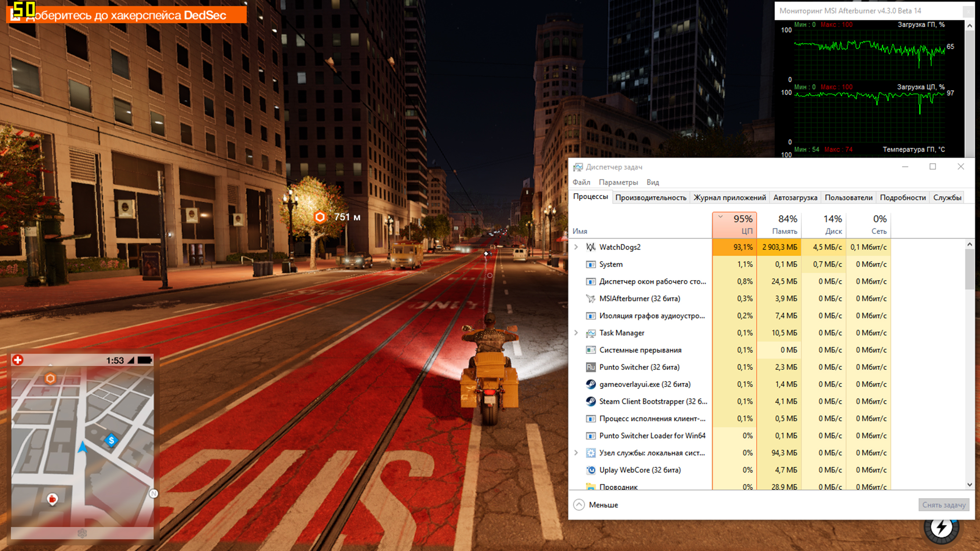Click the WatchDogs2 process icon
Image resolution: width=980 pixels, height=551 pixels.
pyautogui.click(x=590, y=247)
